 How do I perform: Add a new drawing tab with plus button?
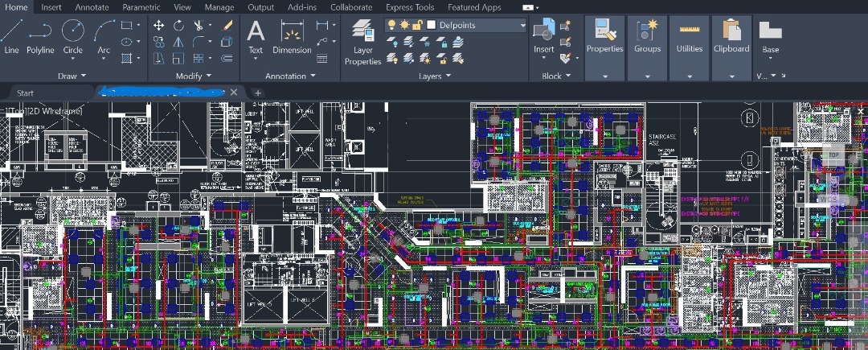click(257, 93)
